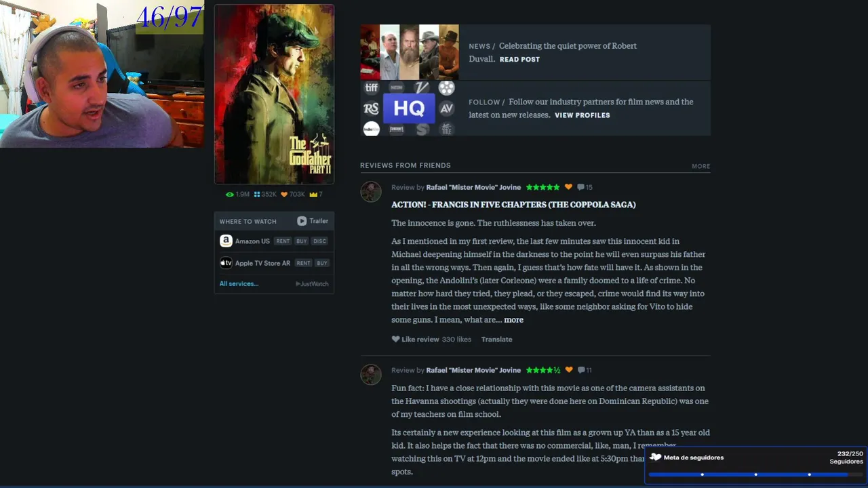
Task: Translate the first review
Action: coord(496,340)
